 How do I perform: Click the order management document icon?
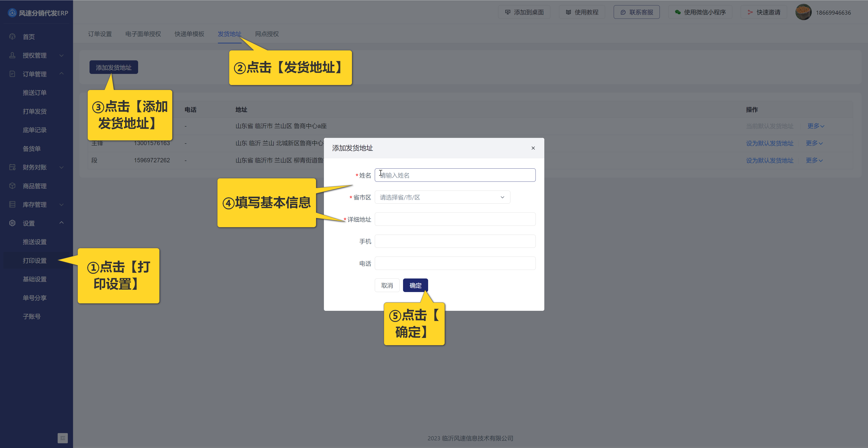coord(12,74)
